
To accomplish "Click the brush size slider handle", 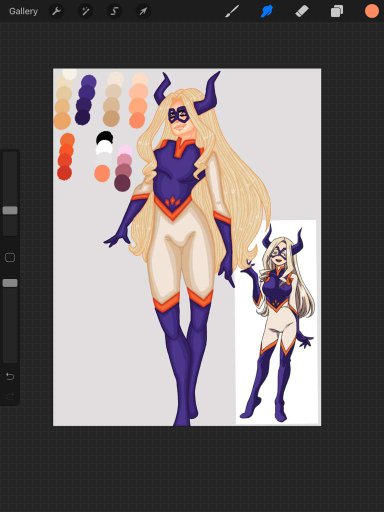I will click(10, 210).
